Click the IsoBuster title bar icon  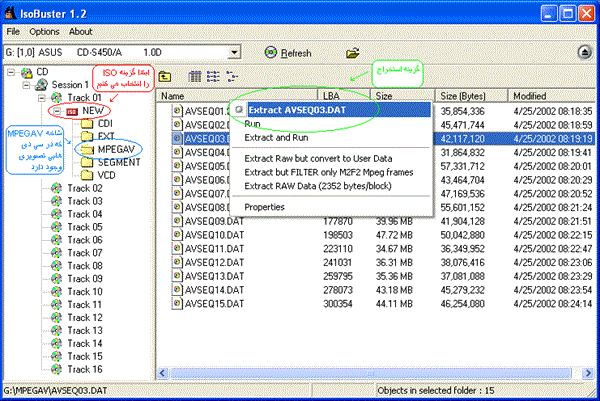[11, 13]
